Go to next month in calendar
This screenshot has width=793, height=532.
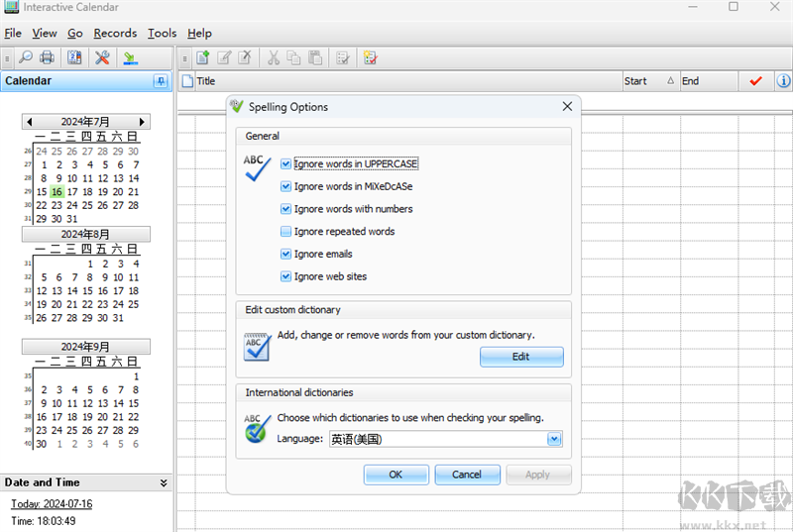pyautogui.click(x=143, y=122)
